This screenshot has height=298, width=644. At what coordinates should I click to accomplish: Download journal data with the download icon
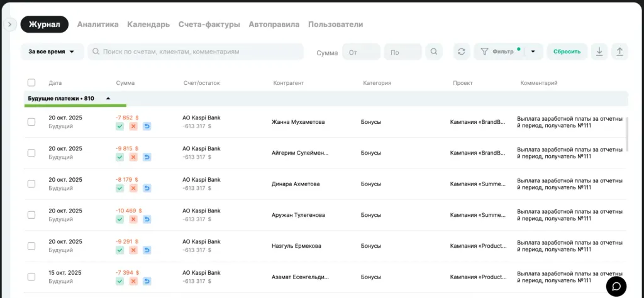(599, 52)
